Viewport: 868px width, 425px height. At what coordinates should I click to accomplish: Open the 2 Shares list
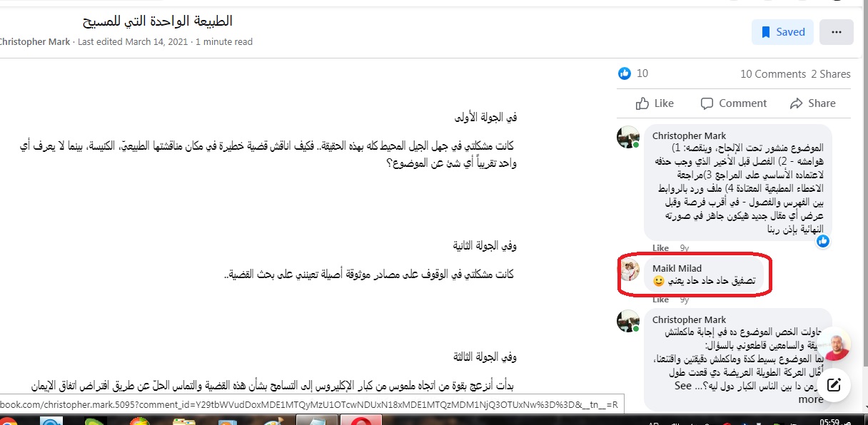[831, 73]
